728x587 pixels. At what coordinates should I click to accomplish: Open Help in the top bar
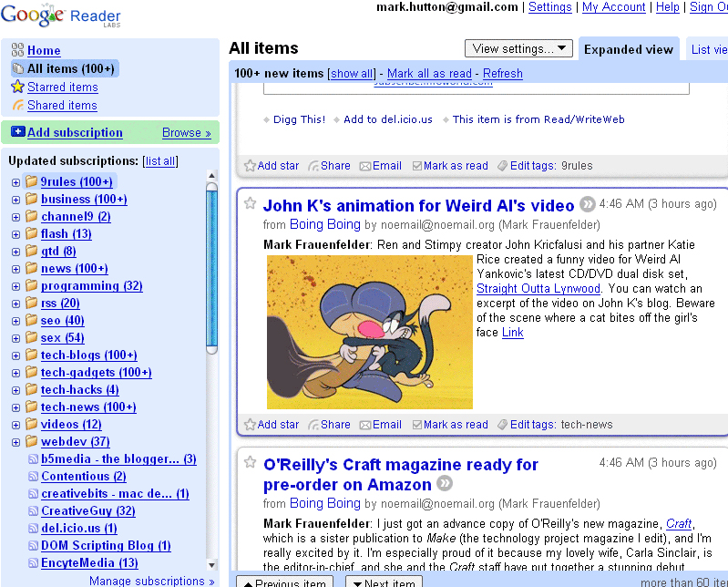[x=668, y=7]
